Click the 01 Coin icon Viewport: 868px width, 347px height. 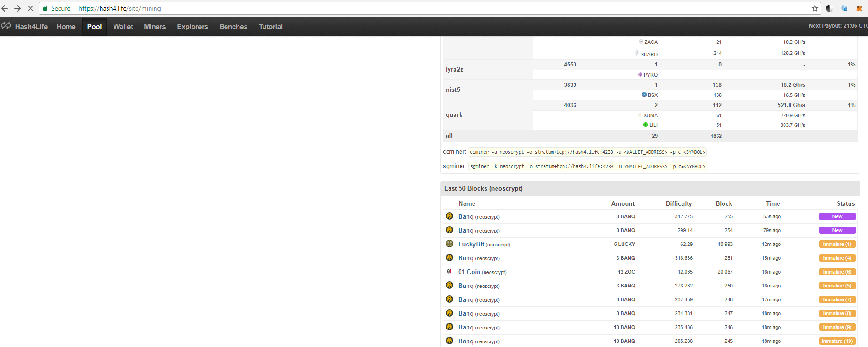(449, 271)
